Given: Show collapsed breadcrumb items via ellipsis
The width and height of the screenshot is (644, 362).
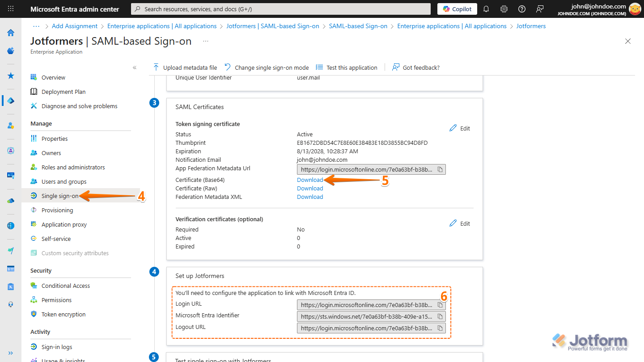Looking at the screenshot, I should point(36,26).
